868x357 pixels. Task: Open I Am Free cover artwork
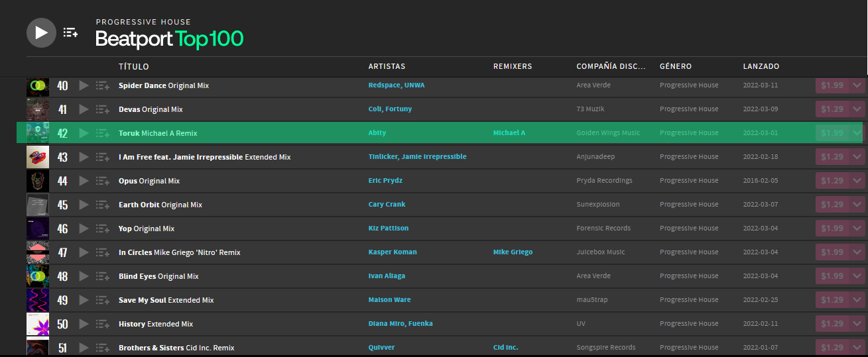pos(38,157)
